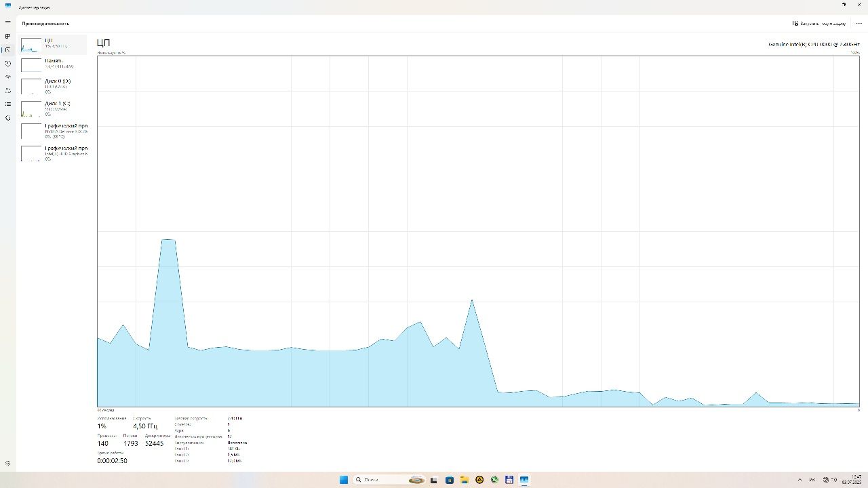Select the NVIDIA GeForce graphics processor item
Image resolution: width=868 pixels, height=488 pixels.
[x=53, y=131]
